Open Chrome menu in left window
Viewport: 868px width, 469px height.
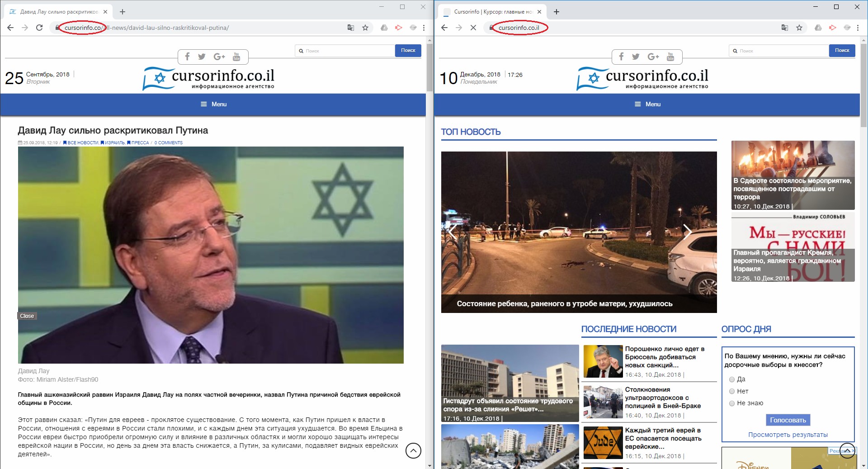(x=424, y=28)
